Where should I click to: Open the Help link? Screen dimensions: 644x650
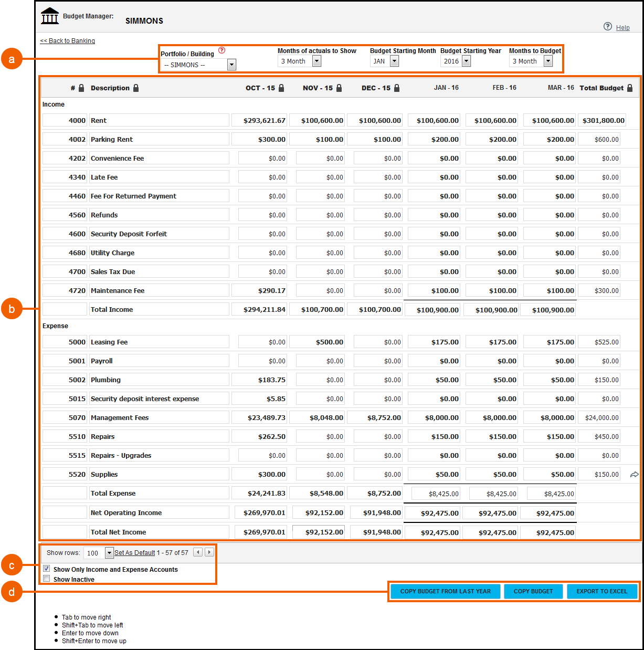click(623, 28)
